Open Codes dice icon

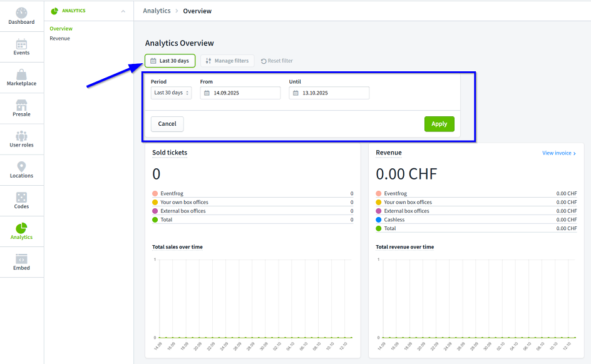21,197
